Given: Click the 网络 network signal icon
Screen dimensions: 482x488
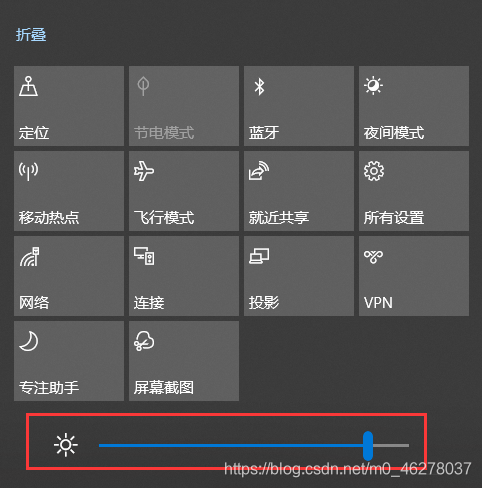Looking at the screenshot, I should 29,256.
